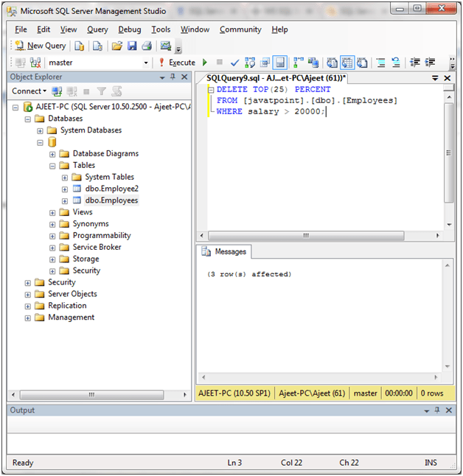This screenshot has width=463, height=476.
Task: Open the Community menu
Action: point(240,29)
